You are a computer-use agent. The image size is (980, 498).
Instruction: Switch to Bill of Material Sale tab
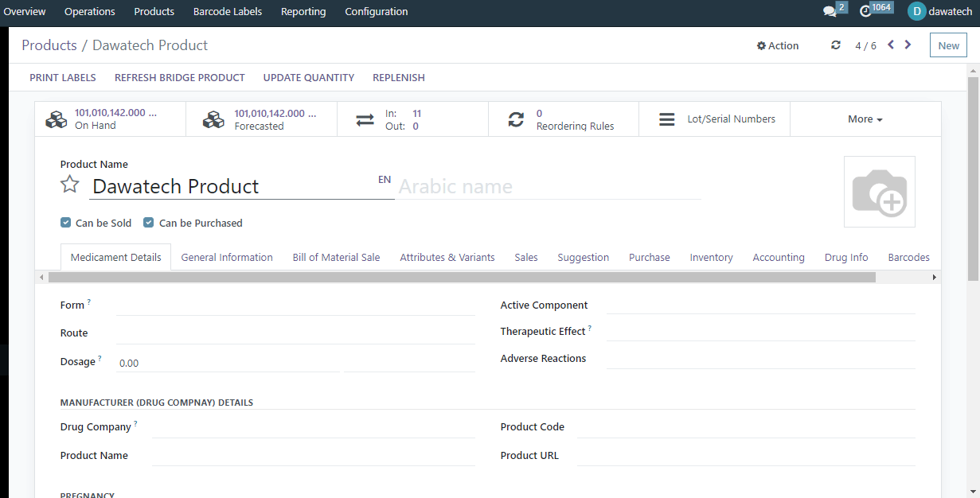(x=336, y=257)
